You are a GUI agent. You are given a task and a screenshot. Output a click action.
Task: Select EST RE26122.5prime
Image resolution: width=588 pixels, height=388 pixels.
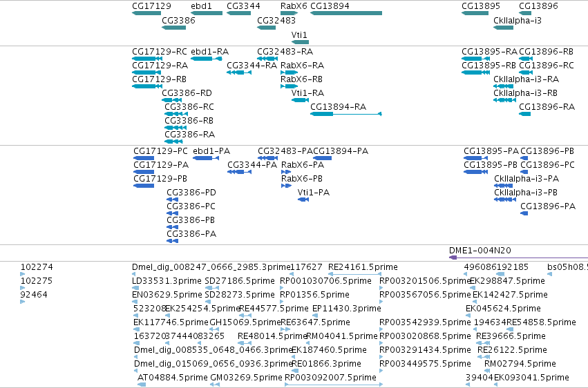coord(484,357)
